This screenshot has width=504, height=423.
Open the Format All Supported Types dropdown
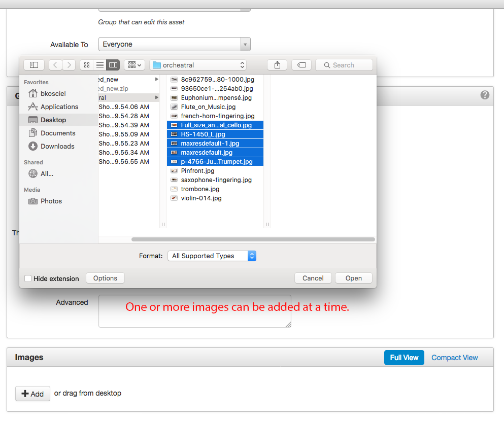(212, 256)
